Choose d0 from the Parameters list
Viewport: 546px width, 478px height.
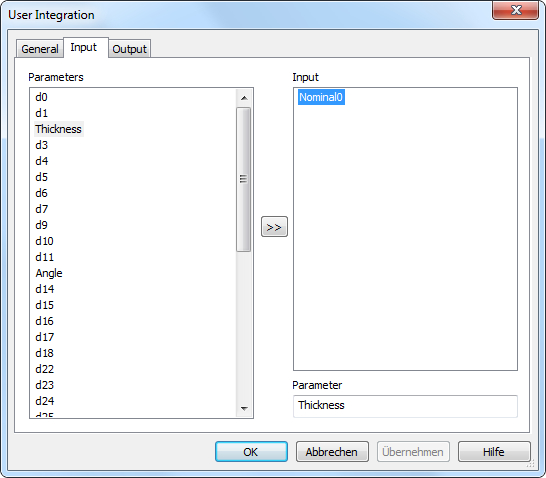click(x=41, y=97)
